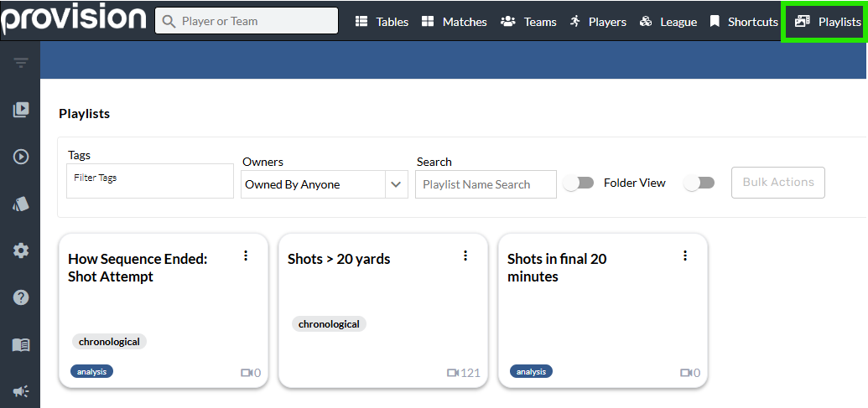Open the Teams menu item
The image size is (868, 408).
tap(528, 22)
